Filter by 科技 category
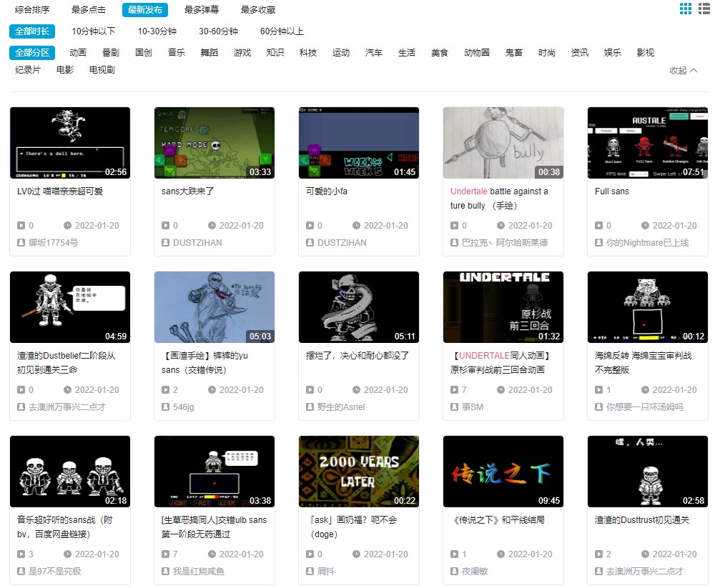This screenshot has width=720, height=588. [308, 53]
